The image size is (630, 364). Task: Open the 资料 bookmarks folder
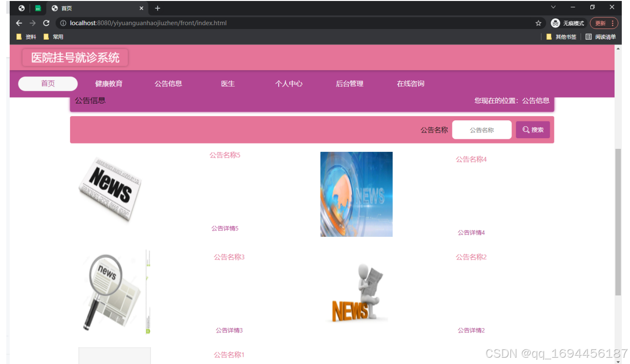[x=26, y=37]
